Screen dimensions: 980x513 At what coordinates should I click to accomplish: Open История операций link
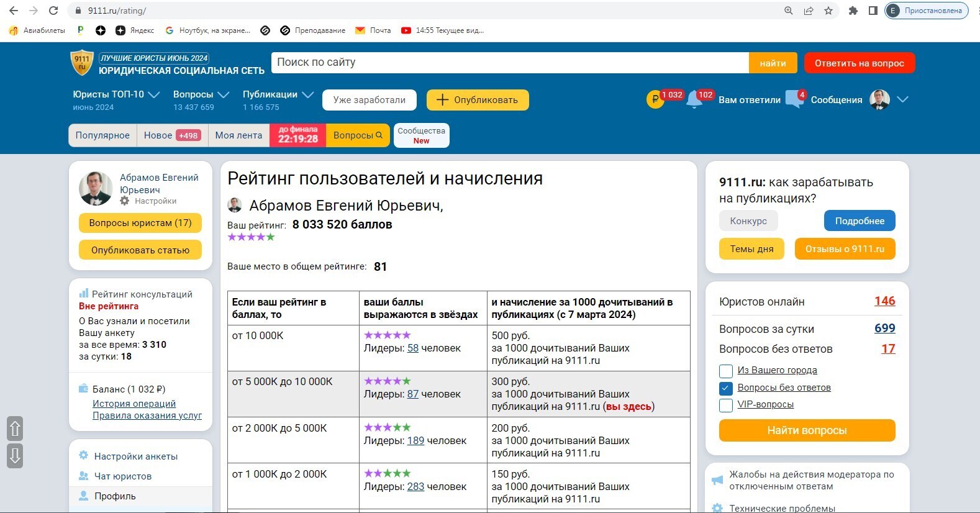(134, 404)
